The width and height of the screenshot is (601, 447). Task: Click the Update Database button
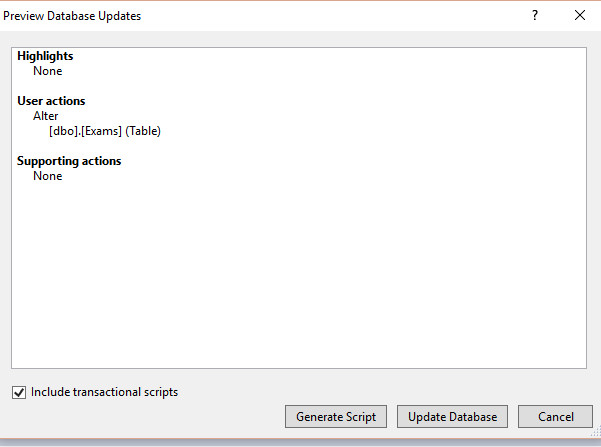453,416
